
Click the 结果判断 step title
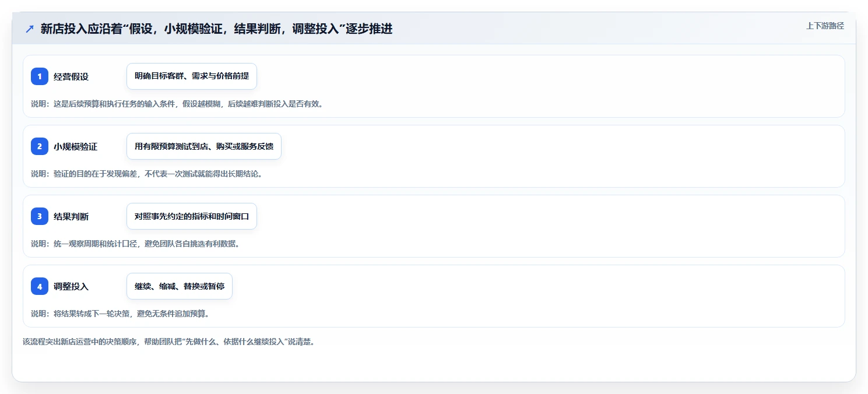coord(71,216)
